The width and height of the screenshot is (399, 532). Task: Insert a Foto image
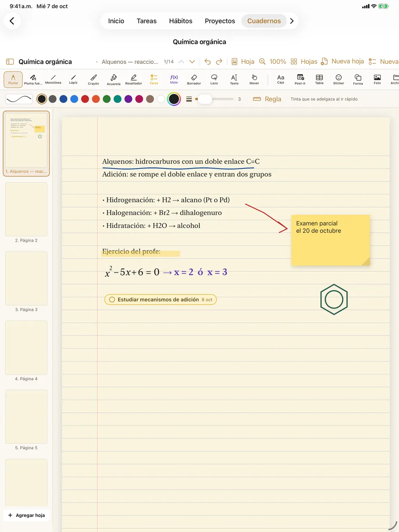[377, 79]
